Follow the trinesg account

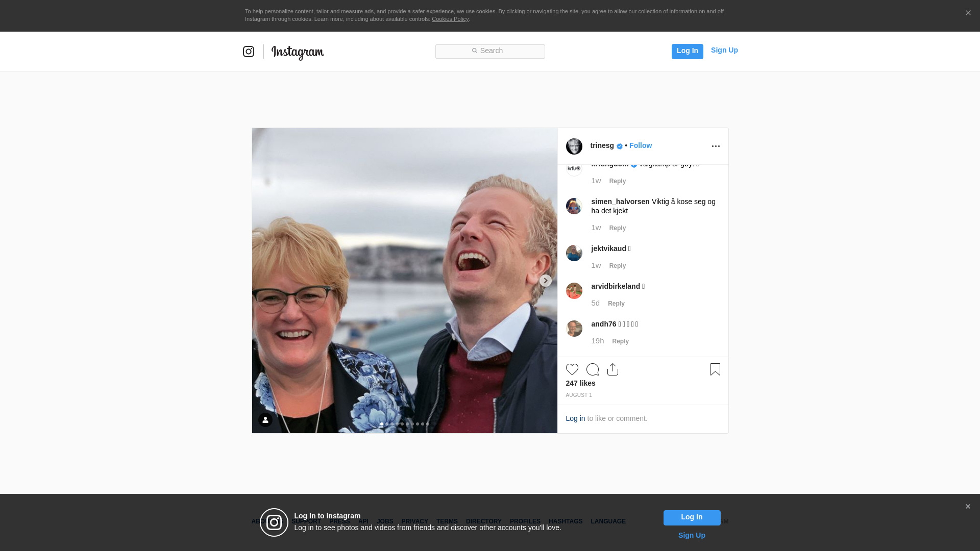click(x=640, y=145)
